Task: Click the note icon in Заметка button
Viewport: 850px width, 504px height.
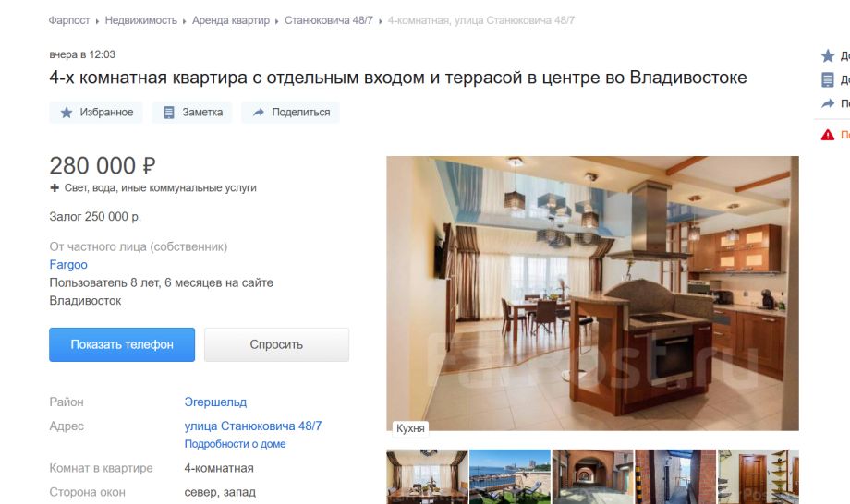Action: [x=168, y=113]
